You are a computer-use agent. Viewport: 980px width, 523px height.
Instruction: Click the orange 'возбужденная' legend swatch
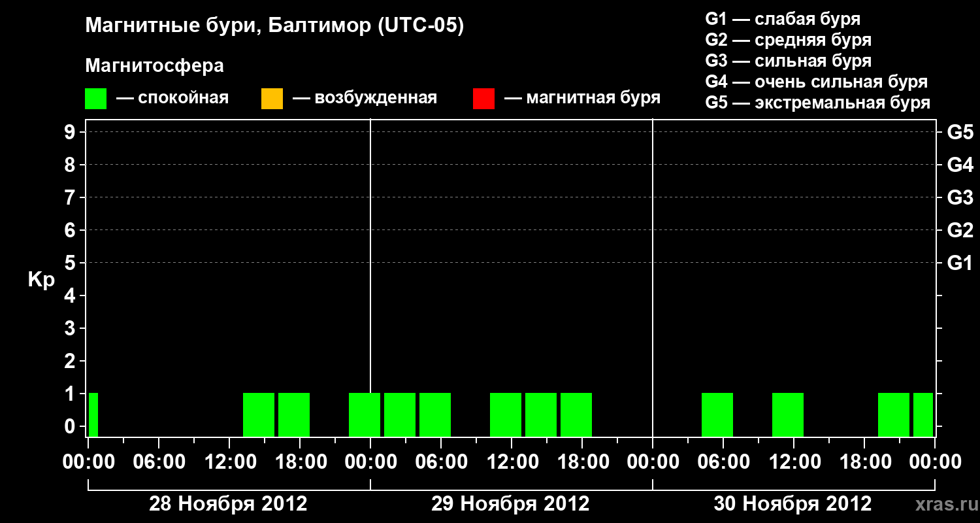pos(272,98)
